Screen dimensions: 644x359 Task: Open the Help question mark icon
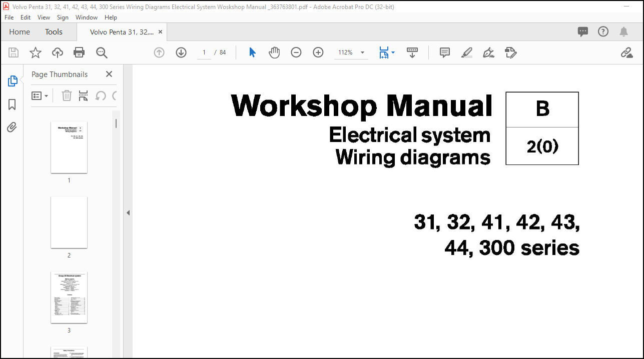point(603,31)
